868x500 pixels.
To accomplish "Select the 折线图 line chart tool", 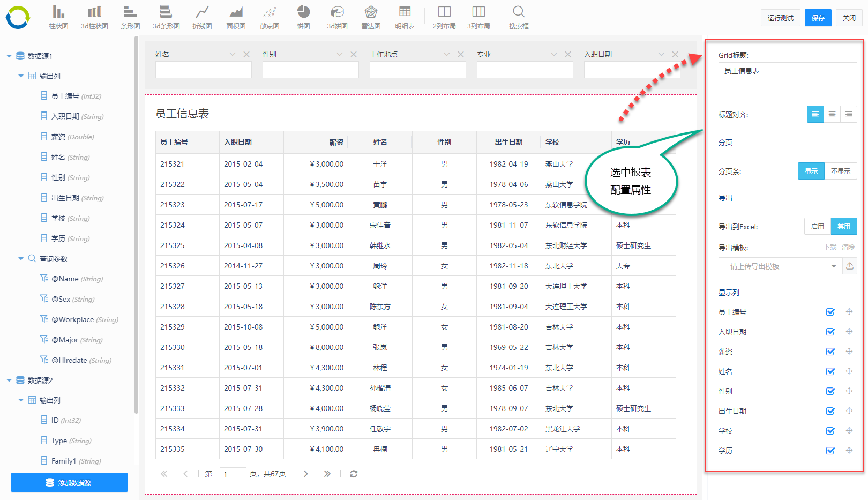I will pos(202,17).
